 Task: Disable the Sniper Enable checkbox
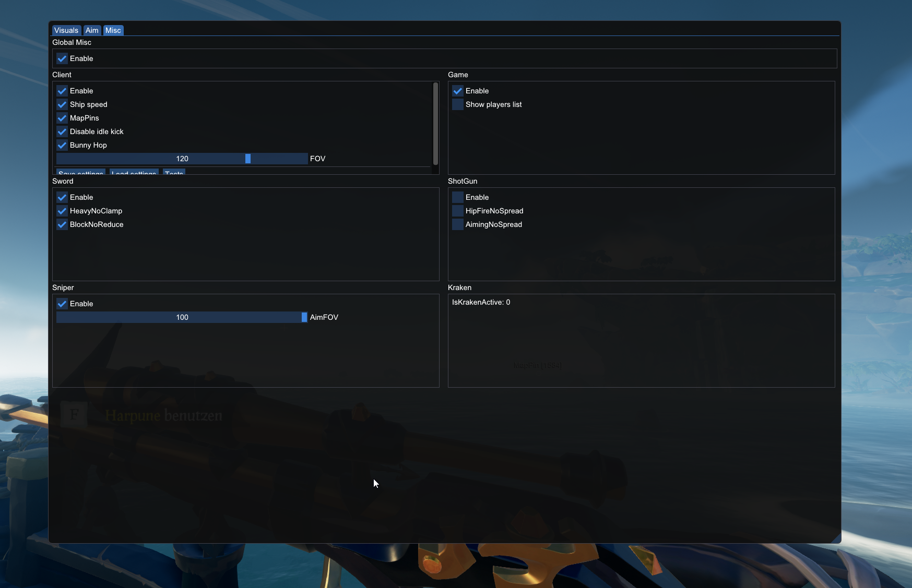62,304
